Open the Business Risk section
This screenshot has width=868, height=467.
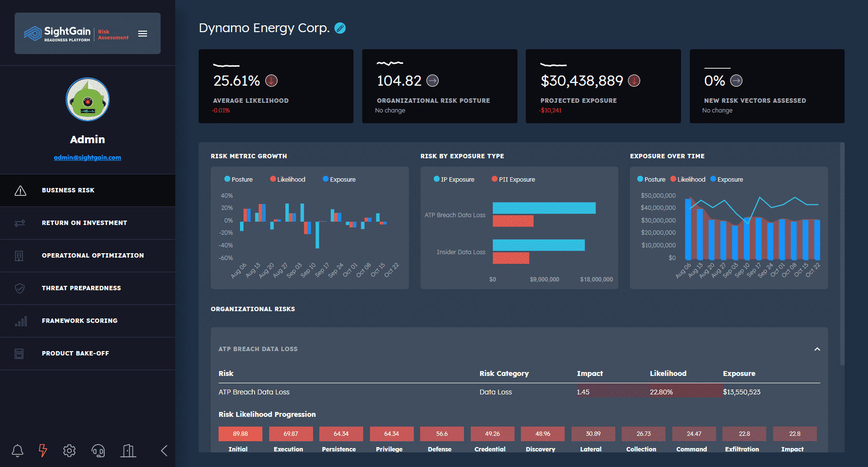(x=88, y=190)
